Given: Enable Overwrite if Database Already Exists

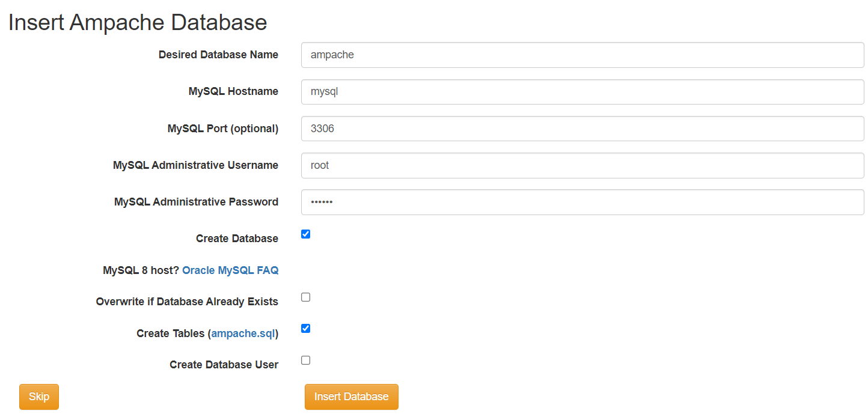Looking at the screenshot, I should pyautogui.click(x=305, y=297).
